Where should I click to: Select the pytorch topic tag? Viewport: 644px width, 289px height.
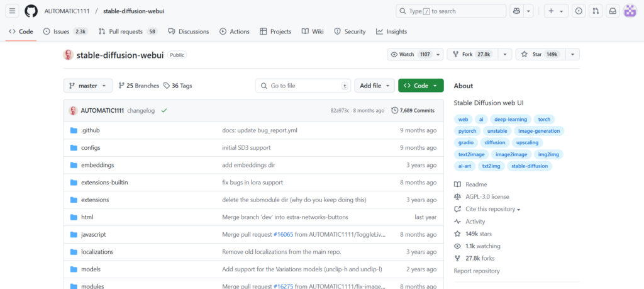467,131
